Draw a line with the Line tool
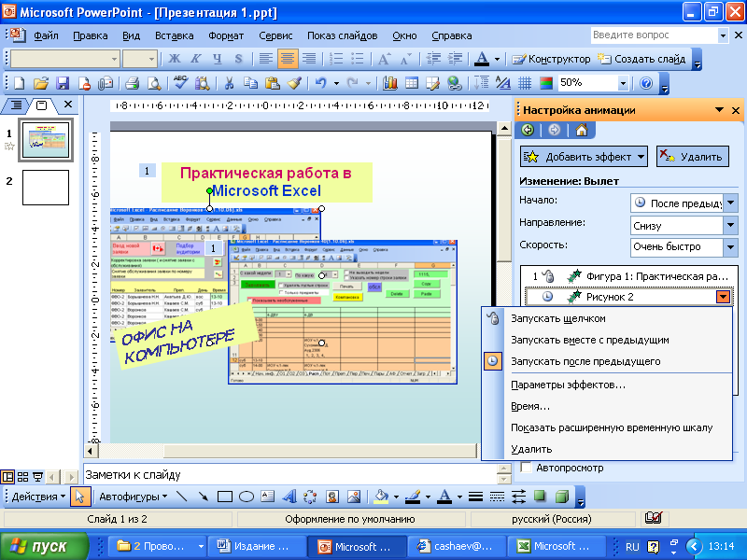 (x=181, y=497)
